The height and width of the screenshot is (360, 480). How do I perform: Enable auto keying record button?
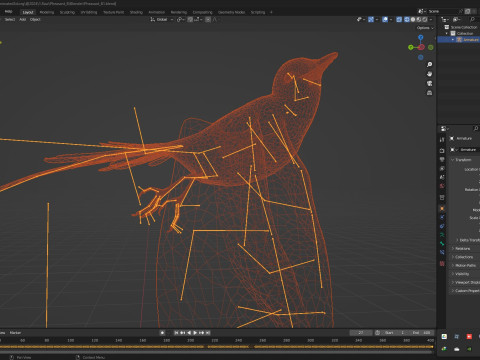pos(162,333)
